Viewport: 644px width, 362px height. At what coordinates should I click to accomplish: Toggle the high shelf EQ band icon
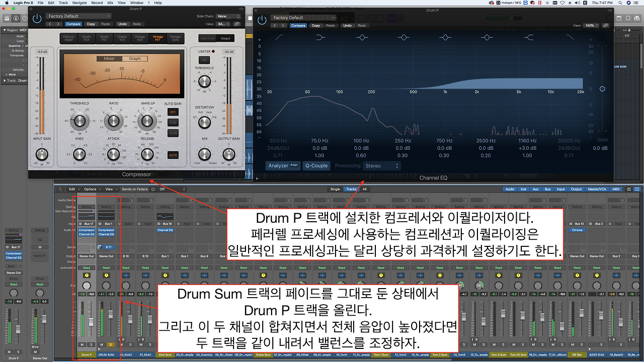click(x=528, y=38)
